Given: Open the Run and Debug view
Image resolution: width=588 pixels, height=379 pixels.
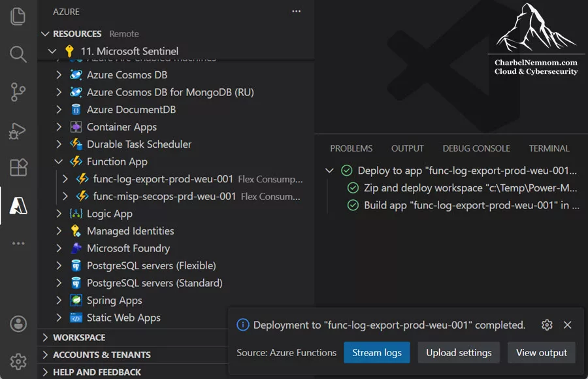Looking at the screenshot, I should coord(18,131).
